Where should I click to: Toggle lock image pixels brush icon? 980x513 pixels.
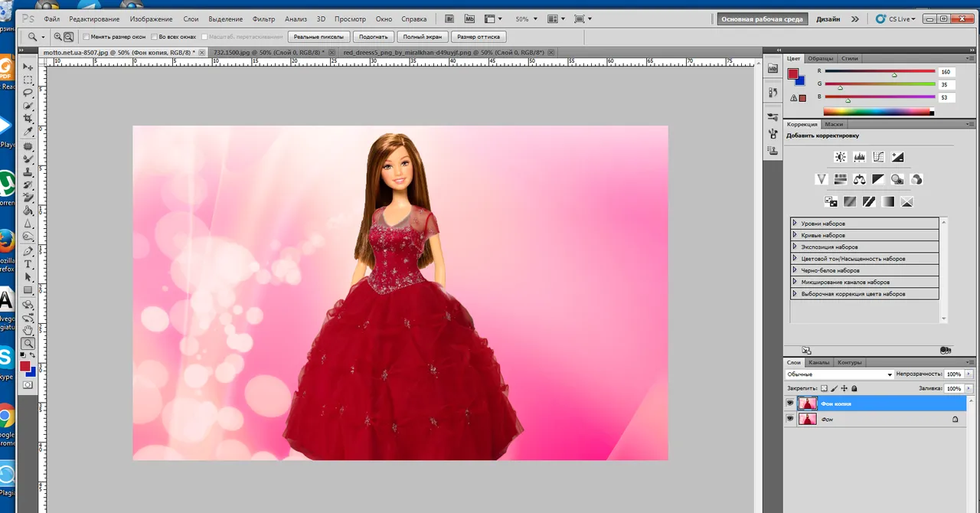(x=834, y=389)
